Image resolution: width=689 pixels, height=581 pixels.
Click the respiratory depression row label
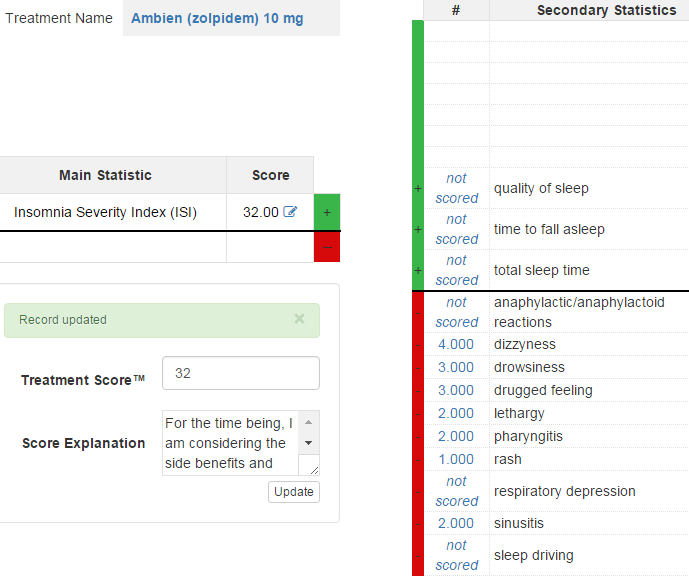[565, 491]
